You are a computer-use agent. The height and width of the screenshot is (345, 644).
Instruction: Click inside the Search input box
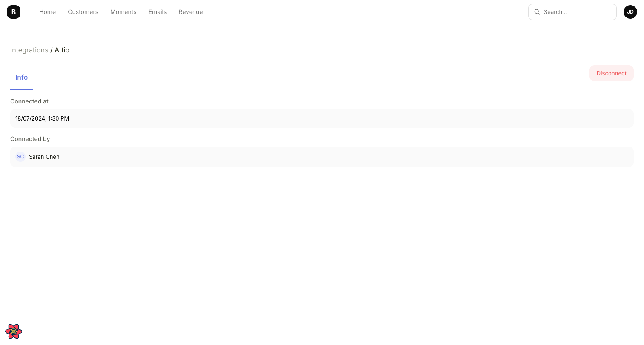[x=572, y=12]
